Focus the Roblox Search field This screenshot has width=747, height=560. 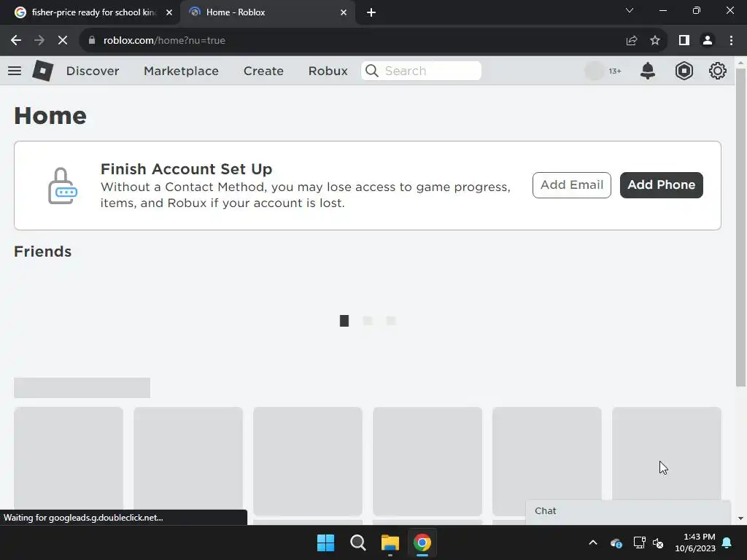421,71
